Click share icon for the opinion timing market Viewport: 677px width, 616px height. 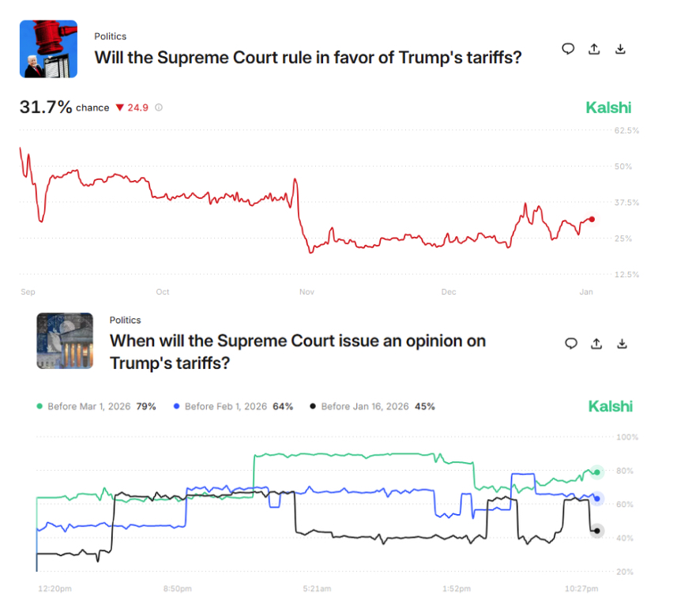(596, 344)
